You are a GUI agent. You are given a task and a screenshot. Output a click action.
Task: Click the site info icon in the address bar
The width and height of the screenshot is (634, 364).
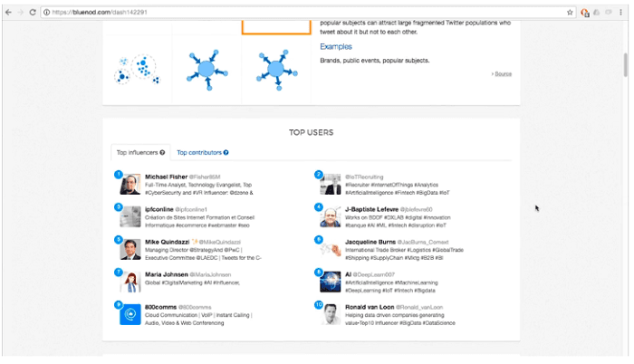point(46,12)
